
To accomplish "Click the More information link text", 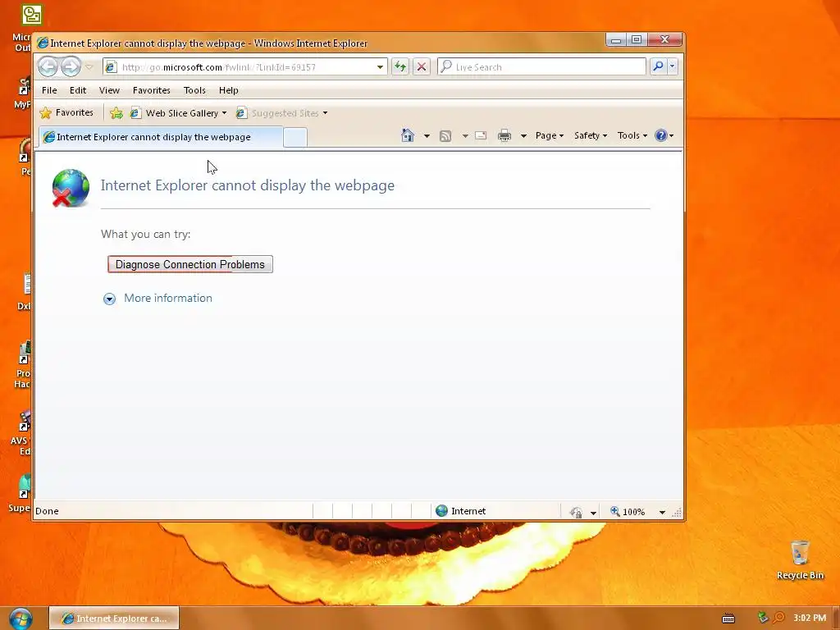I will [x=168, y=298].
